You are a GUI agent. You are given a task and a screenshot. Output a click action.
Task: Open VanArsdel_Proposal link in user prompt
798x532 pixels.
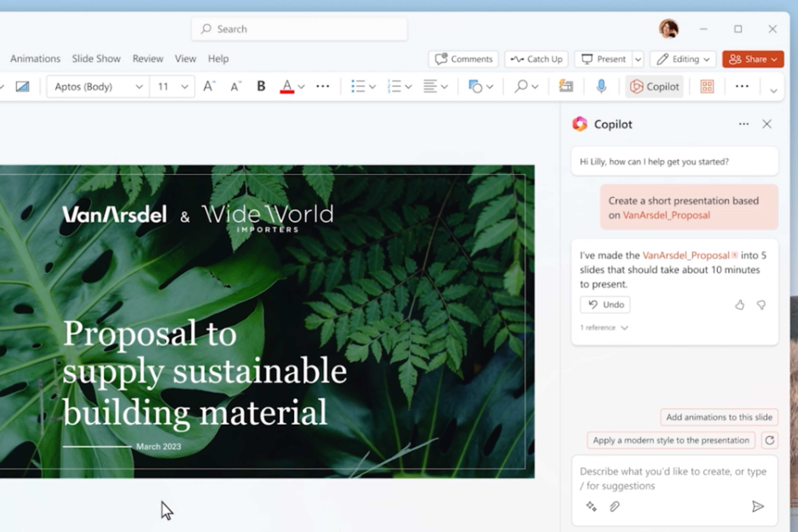click(x=666, y=215)
